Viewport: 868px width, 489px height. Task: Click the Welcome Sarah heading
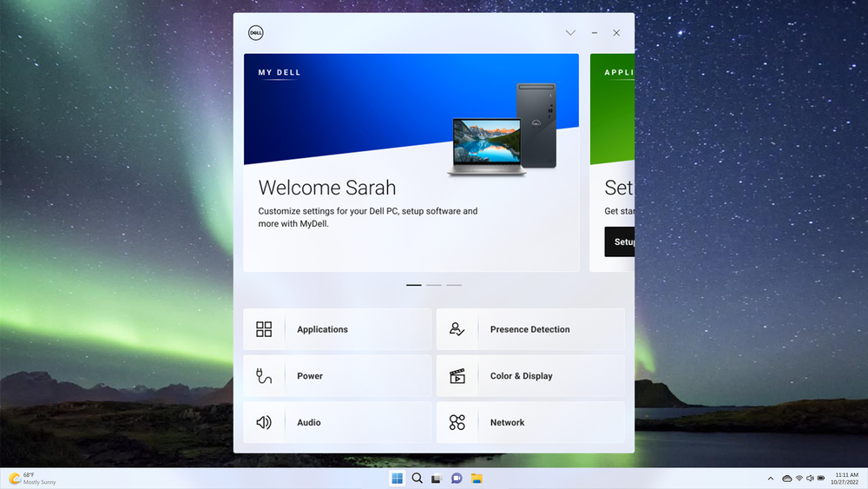(326, 188)
